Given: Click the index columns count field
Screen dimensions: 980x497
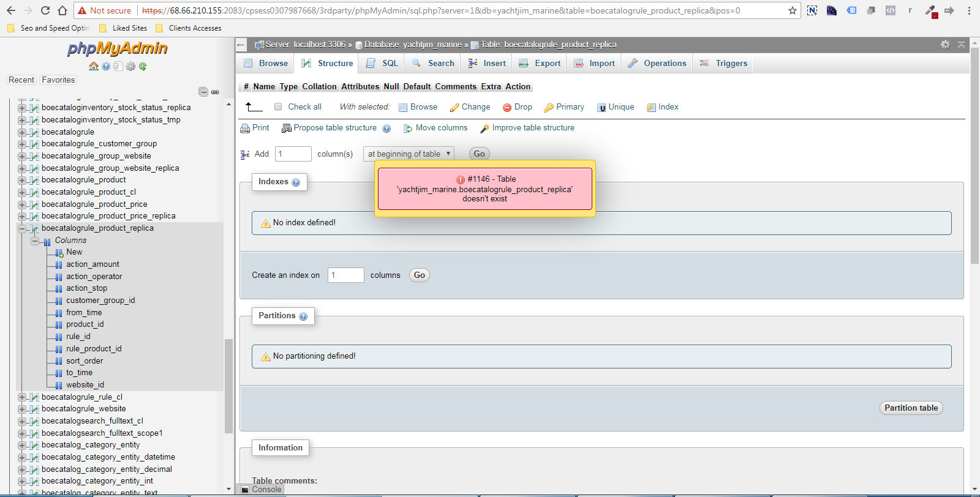Looking at the screenshot, I should pyautogui.click(x=346, y=275).
